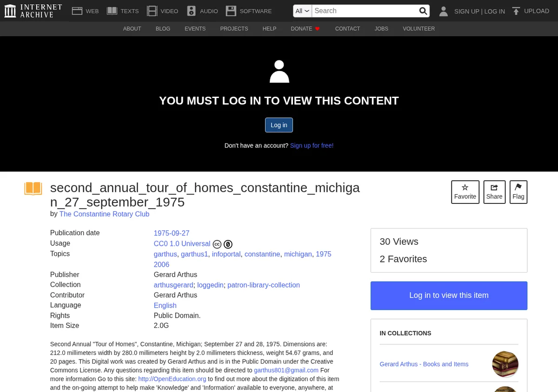Open the Blog menu item
Screen dimensions: 558x392
(163, 29)
